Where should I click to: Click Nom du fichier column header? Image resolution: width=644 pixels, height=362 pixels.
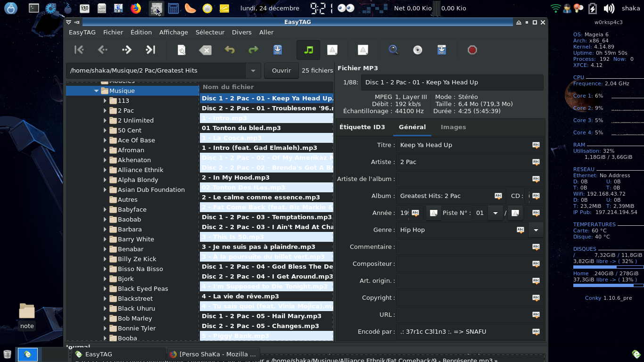(x=266, y=87)
